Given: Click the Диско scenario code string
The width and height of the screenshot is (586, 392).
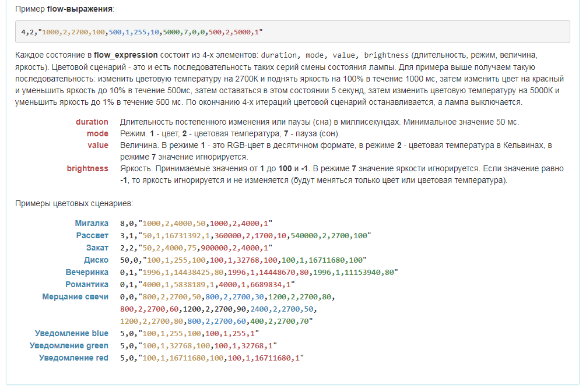Looking at the screenshot, I should click(x=243, y=260).
